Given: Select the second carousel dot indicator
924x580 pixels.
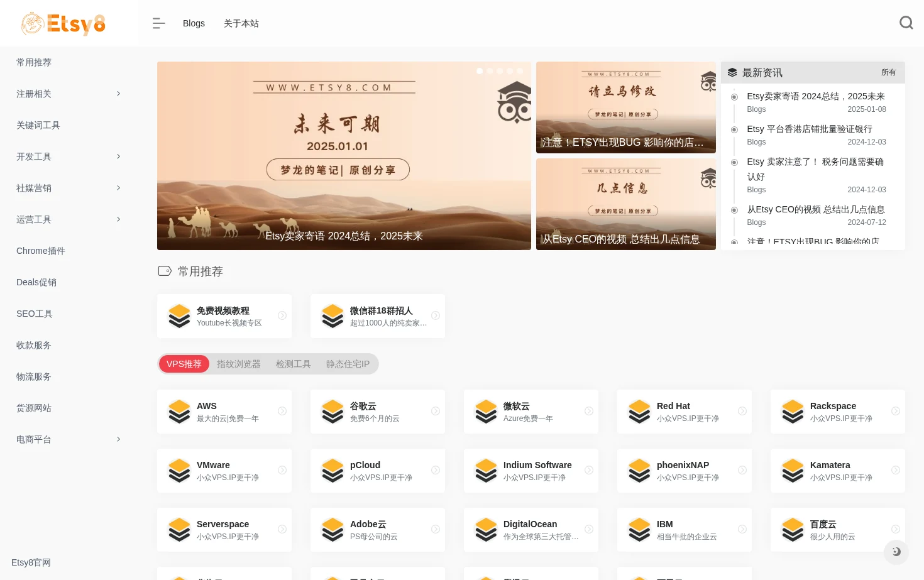Looking at the screenshot, I should pos(490,71).
